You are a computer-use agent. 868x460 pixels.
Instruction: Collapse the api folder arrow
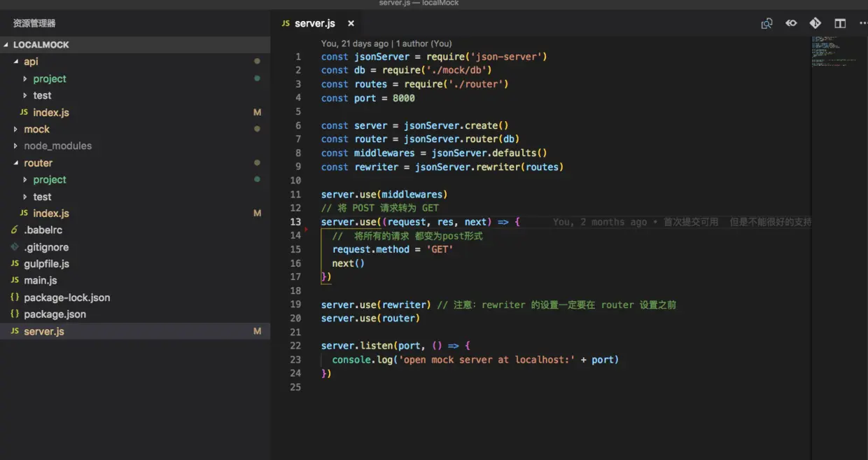tap(16, 62)
